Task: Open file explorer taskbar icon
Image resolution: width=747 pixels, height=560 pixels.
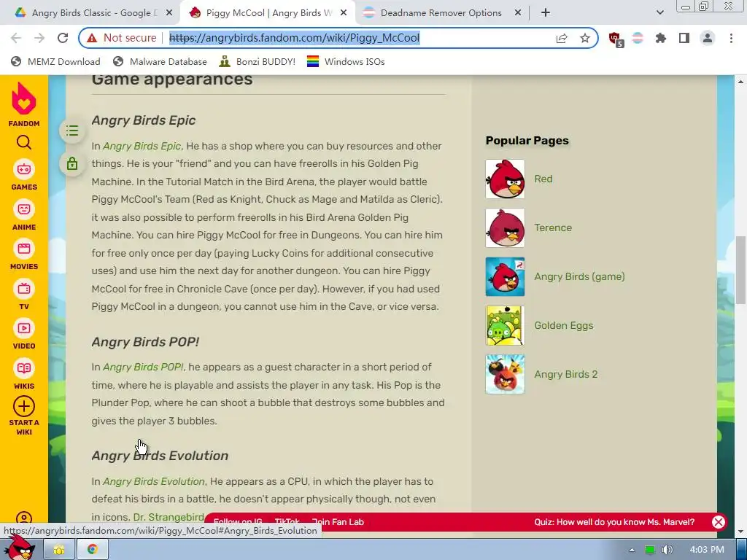Action: pos(59,550)
